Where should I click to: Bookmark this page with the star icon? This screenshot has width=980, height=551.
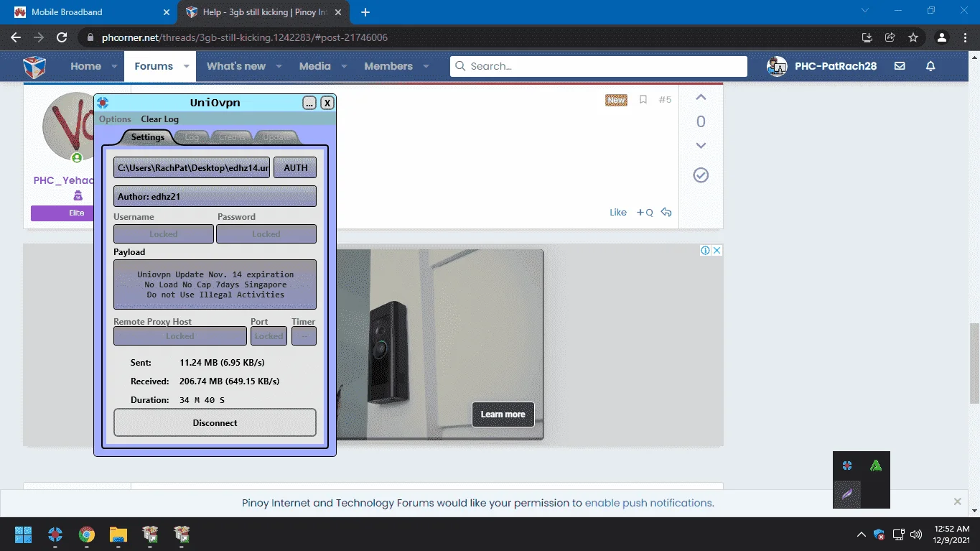pyautogui.click(x=913, y=37)
